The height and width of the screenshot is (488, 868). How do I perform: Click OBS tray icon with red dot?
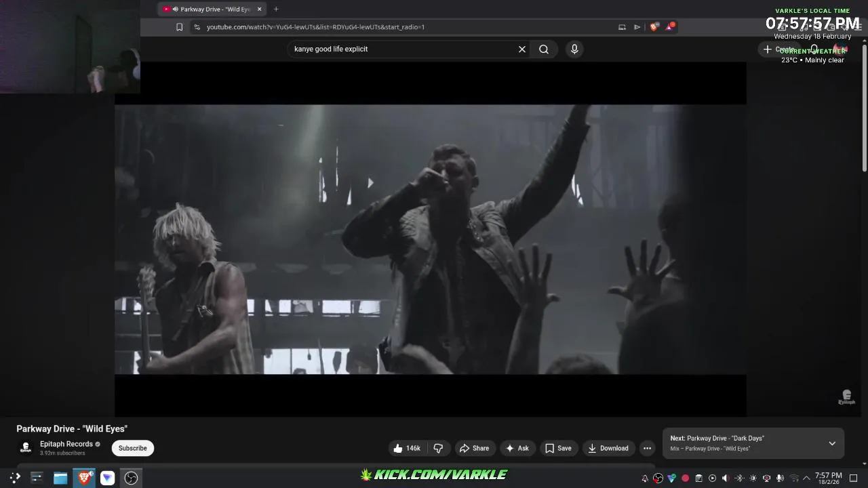click(658, 479)
